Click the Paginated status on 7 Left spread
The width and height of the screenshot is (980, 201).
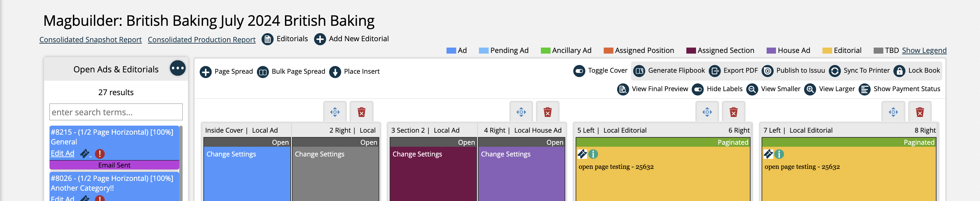(x=919, y=142)
